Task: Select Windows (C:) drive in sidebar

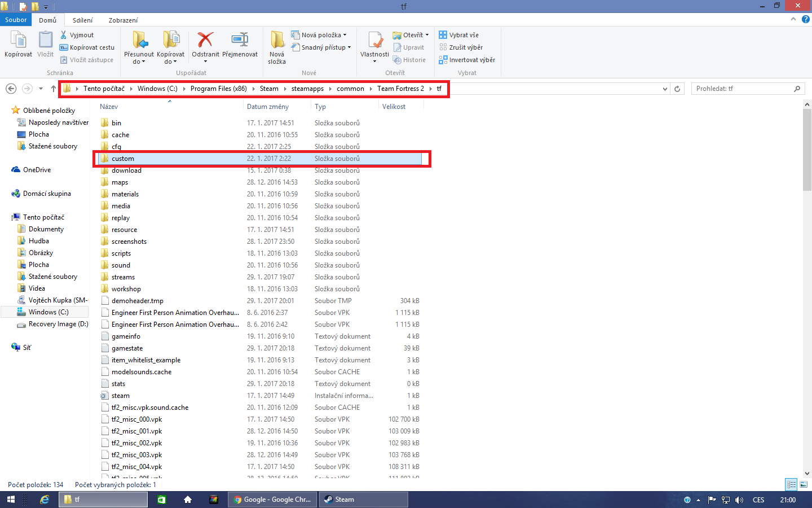Action: (48, 312)
